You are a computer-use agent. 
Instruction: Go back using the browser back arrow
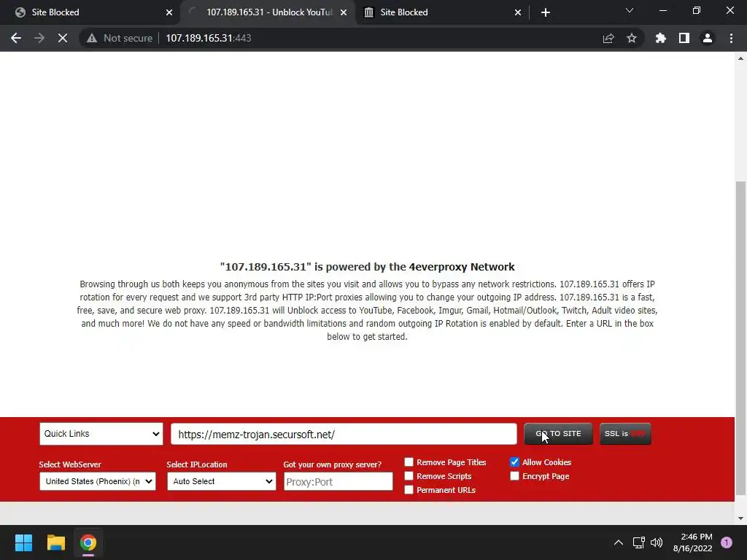[x=16, y=38]
